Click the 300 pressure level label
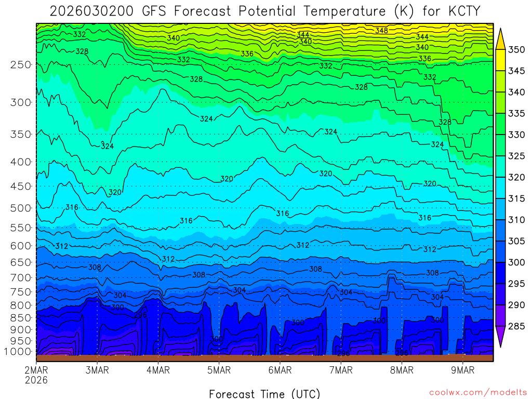 [21, 102]
